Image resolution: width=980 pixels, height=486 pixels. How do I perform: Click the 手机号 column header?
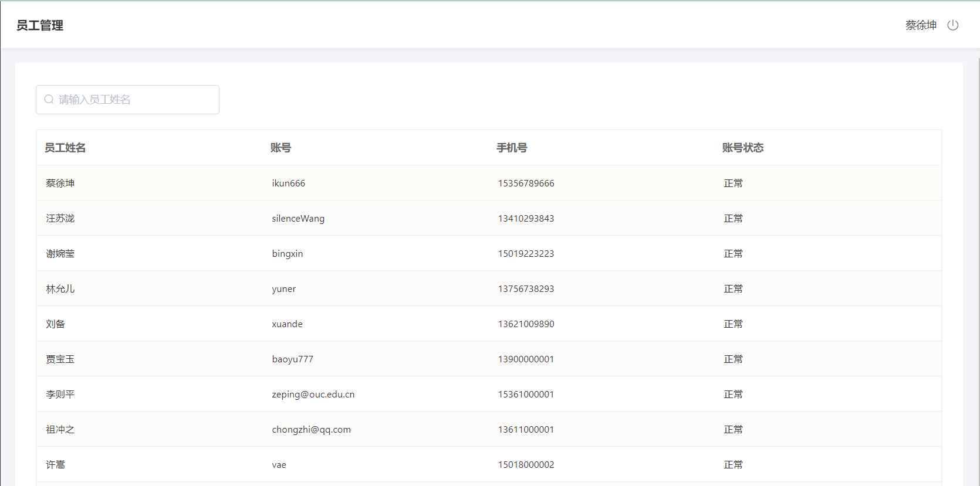(x=512, y=148)
